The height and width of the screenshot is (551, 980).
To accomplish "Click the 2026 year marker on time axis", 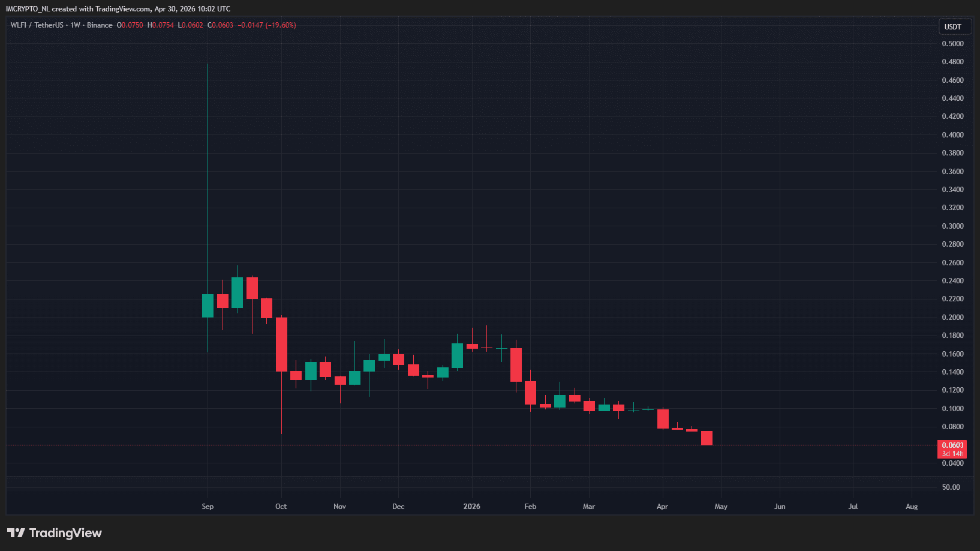I will [x=471, y=507].
